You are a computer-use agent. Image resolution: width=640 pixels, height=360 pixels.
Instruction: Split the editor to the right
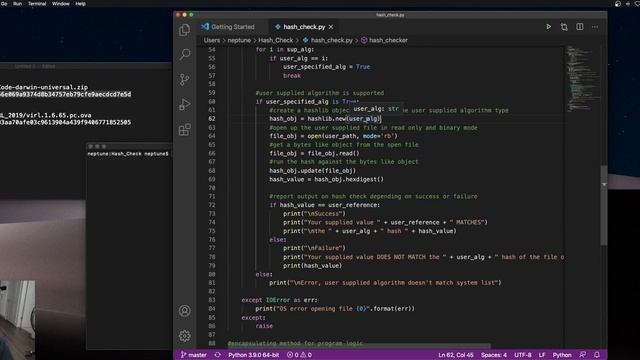[x=580, y=27]
